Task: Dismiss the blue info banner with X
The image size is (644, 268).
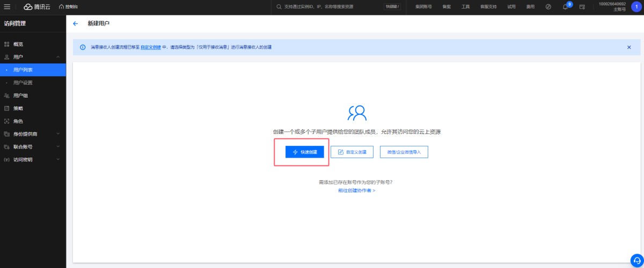Action: pyautogui.click(x=629, y=47)
